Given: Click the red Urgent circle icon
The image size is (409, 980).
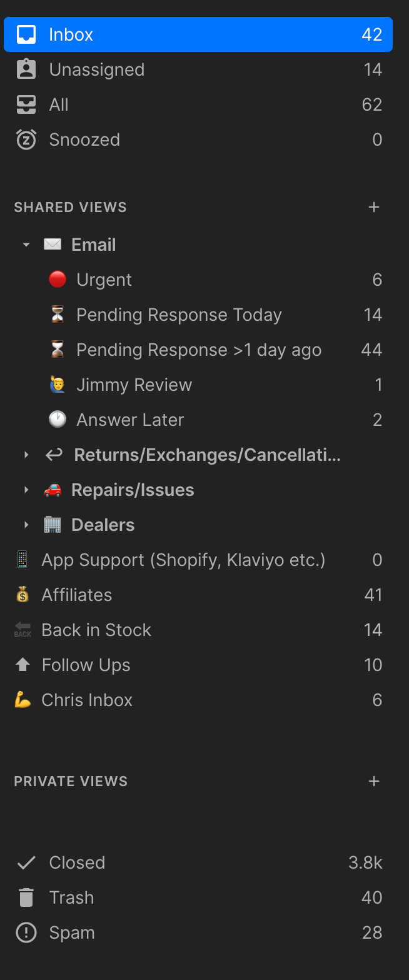Looking at the screenshot, I should [x=58, y=280].
